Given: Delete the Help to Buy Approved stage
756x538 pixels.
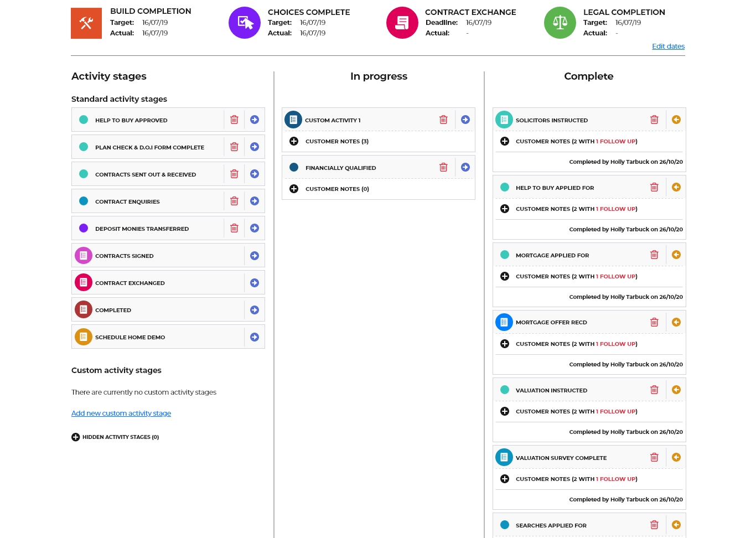Looking at the screenshot, I should (234, 120).
